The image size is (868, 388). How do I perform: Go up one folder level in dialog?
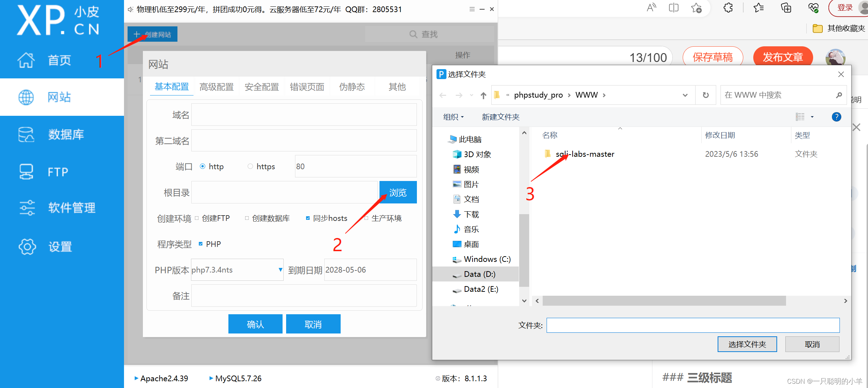click(483, 95)
